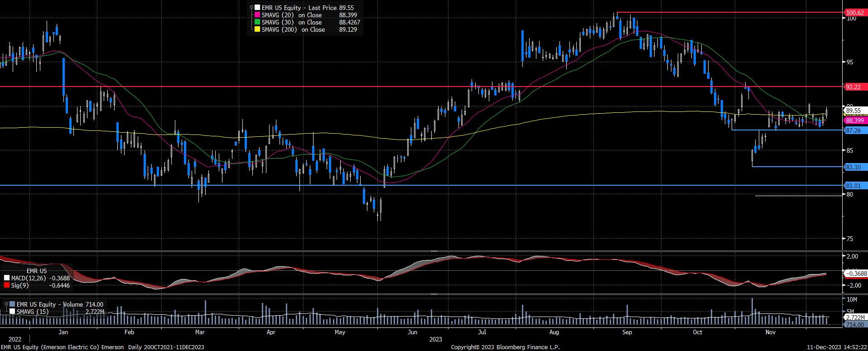The image size is (868, 351).
Task: Click the 'Aug' label on the time axis
Action: click(x=554, y=332)
